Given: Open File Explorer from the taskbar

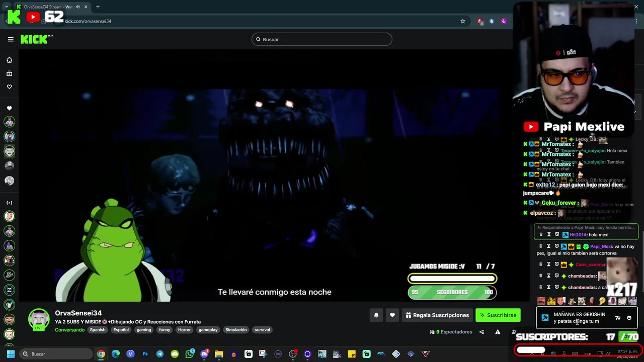Looking at the screenshot, I should (219, 354).
